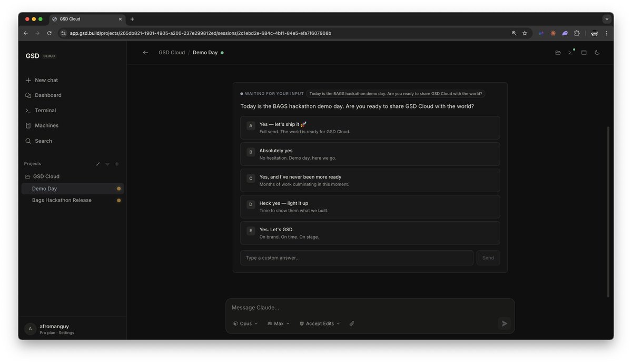
Task: Open the terminal panel icon in header
Action: (x=571, y=53)
